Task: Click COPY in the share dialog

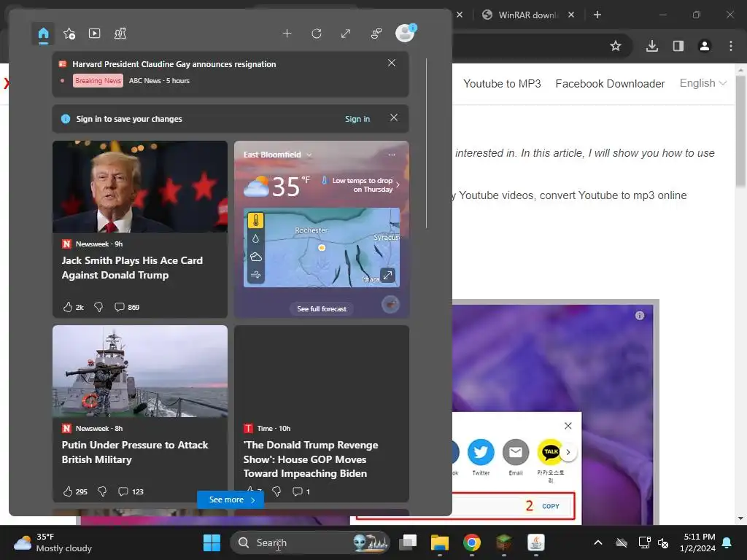Action: (x=550, y=506)
